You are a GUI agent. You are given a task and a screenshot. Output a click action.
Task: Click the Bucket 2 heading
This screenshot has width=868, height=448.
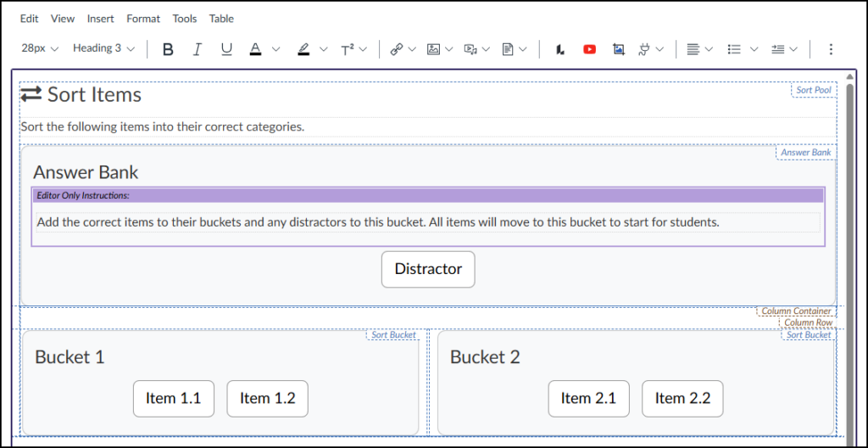[485, 357]
